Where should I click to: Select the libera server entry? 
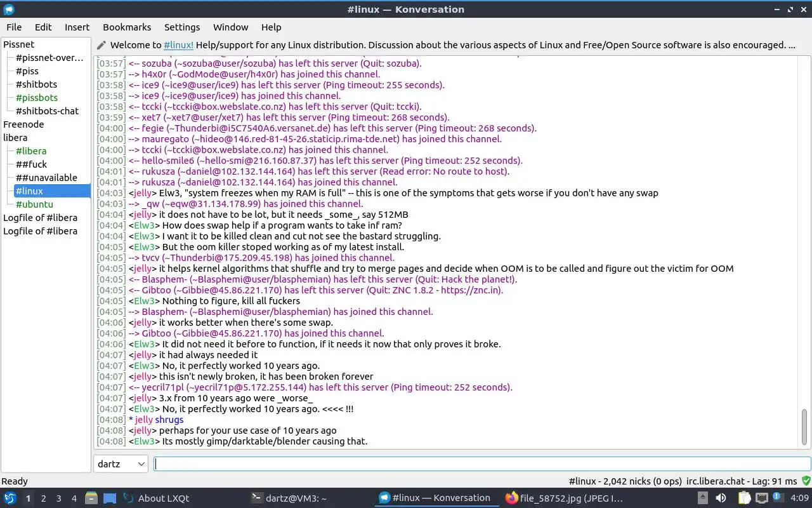coord(15,138)
